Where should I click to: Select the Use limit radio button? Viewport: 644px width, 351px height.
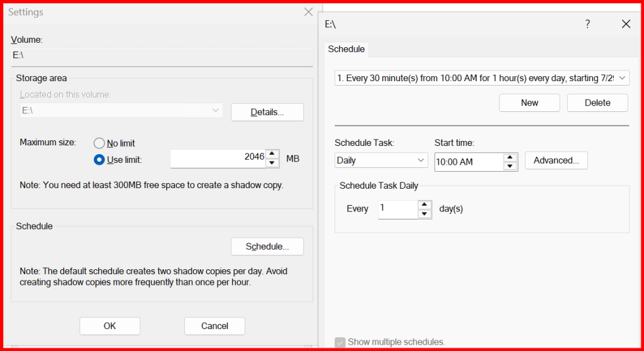(99, 160)
